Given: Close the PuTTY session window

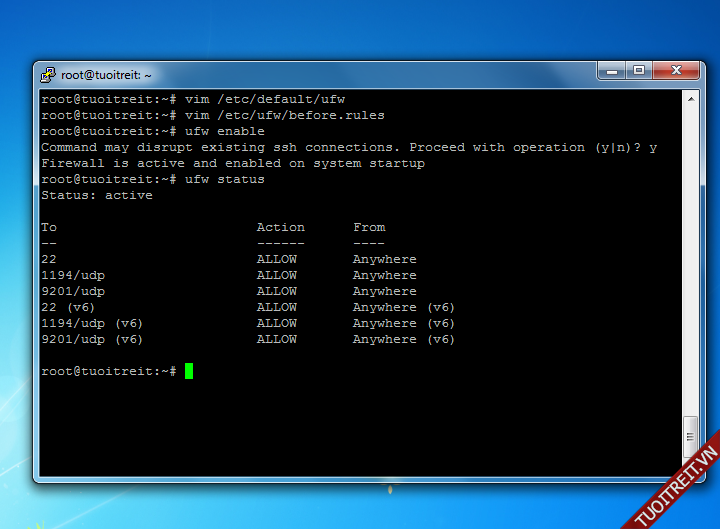Looking at the screenshot, I should pyautogui.click(x=676, y=71).
